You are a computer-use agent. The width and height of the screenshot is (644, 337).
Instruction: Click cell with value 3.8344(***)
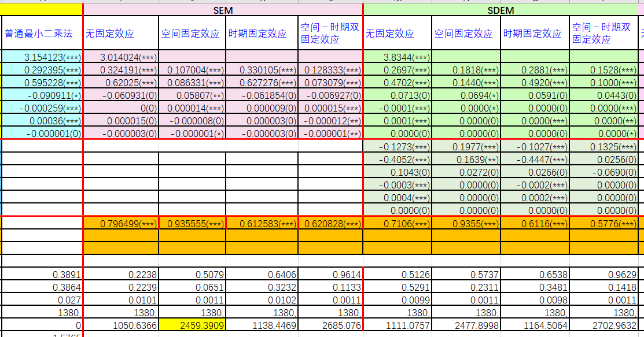click(x=398, y=57)
